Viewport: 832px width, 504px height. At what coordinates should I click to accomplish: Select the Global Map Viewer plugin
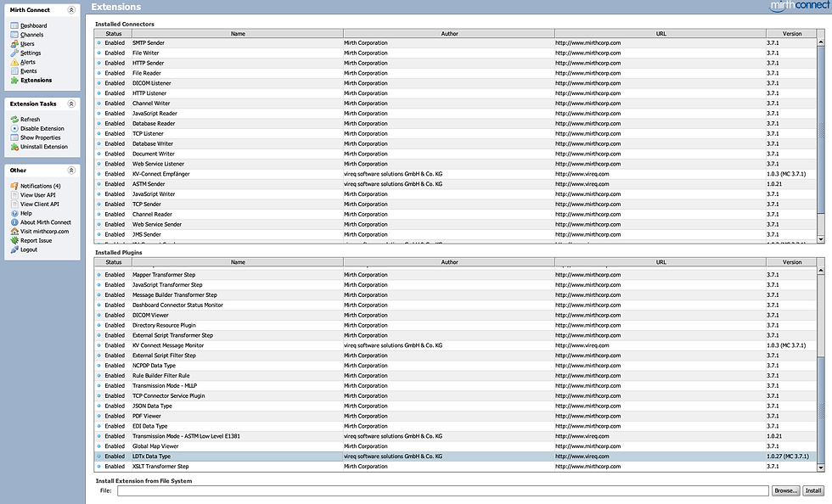(456, 446)
